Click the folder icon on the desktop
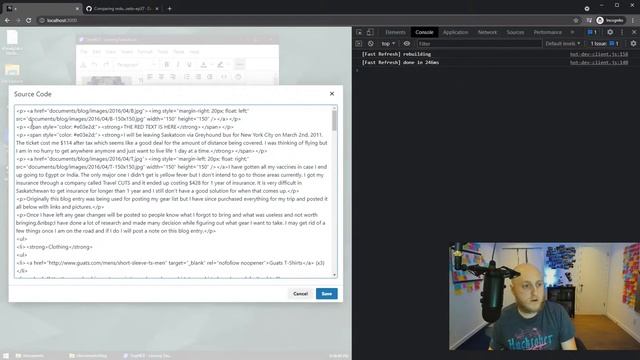The height and width of the screenshot is (360, 640). pos(12,70)
